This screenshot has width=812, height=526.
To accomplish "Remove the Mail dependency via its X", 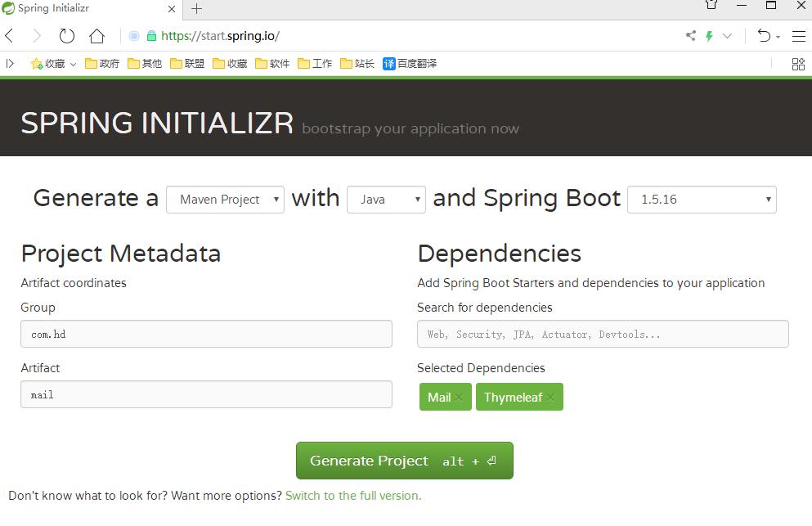I will tap(459, 398).
